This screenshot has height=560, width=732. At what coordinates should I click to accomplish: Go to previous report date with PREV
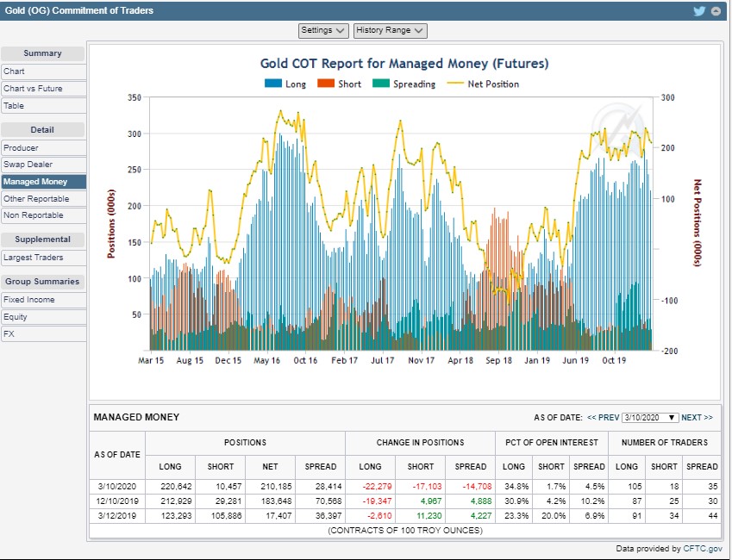point(604,418)
